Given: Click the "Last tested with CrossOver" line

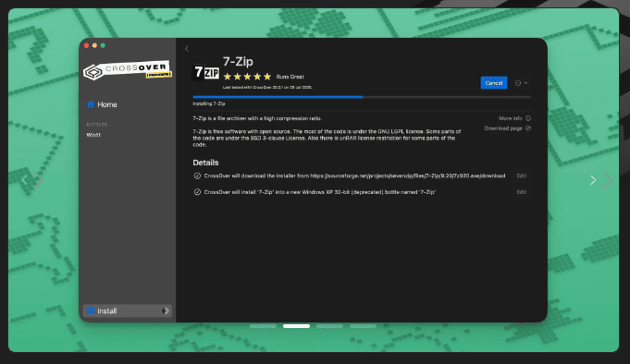Looking at the screenshot, I should (x=267, y=87).
